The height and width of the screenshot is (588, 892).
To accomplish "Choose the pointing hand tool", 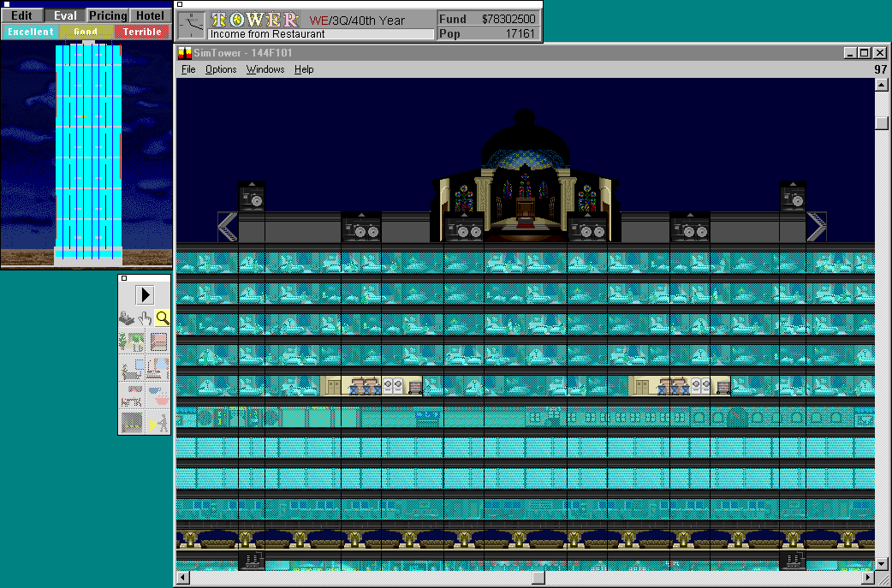I will point(145,318).
